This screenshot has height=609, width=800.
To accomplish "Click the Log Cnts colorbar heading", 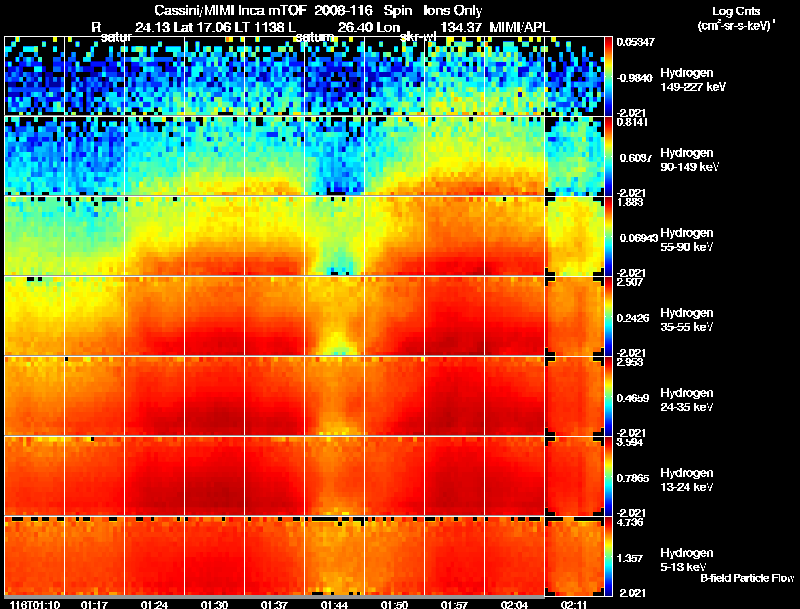I will pos(736,11).
